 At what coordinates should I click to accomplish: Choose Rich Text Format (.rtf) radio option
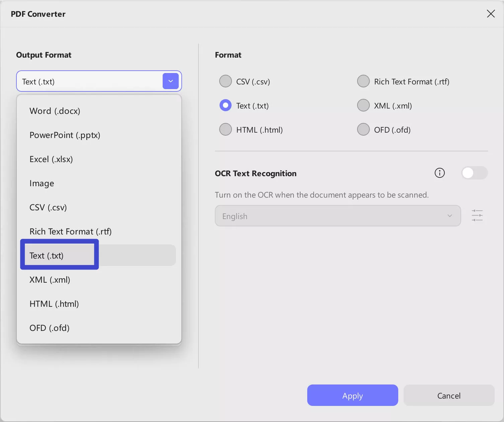pyautogui.click(x=363, y=81)
